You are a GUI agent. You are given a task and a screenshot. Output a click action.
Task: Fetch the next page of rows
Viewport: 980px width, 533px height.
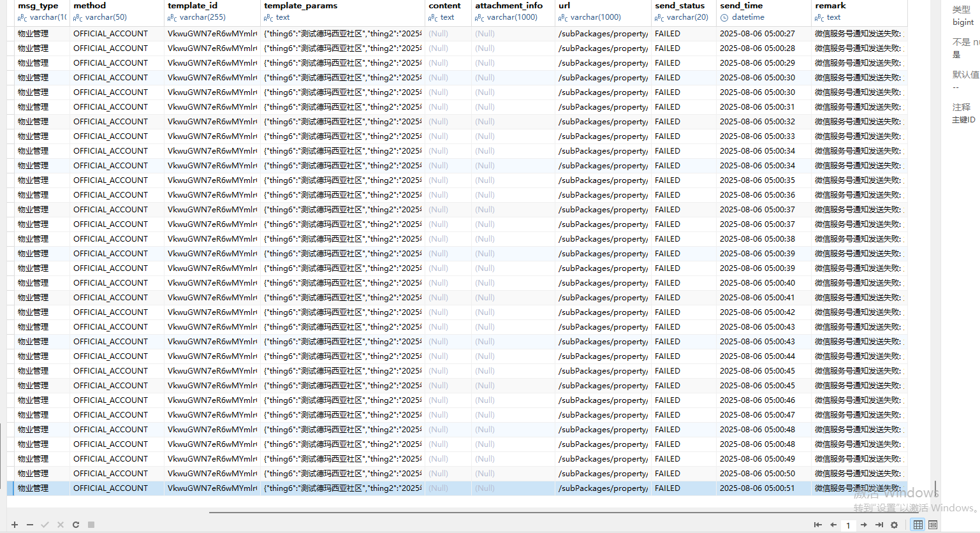tap(863, 525)
